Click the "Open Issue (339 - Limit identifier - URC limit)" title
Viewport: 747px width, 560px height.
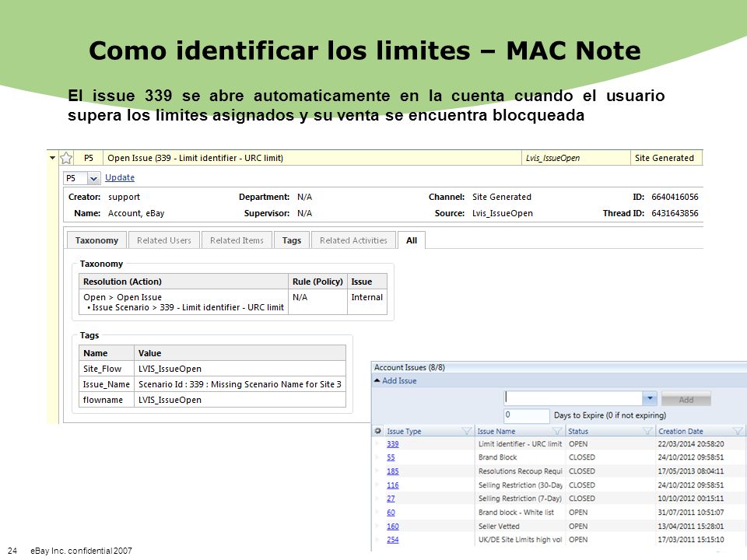[x=195, y=158]
